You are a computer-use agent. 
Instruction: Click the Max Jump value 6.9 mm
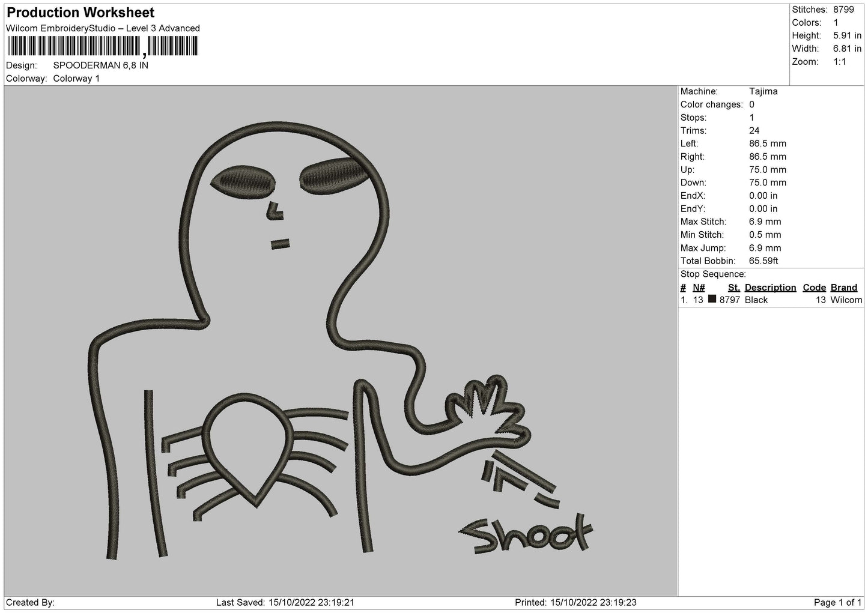point(765,248)
